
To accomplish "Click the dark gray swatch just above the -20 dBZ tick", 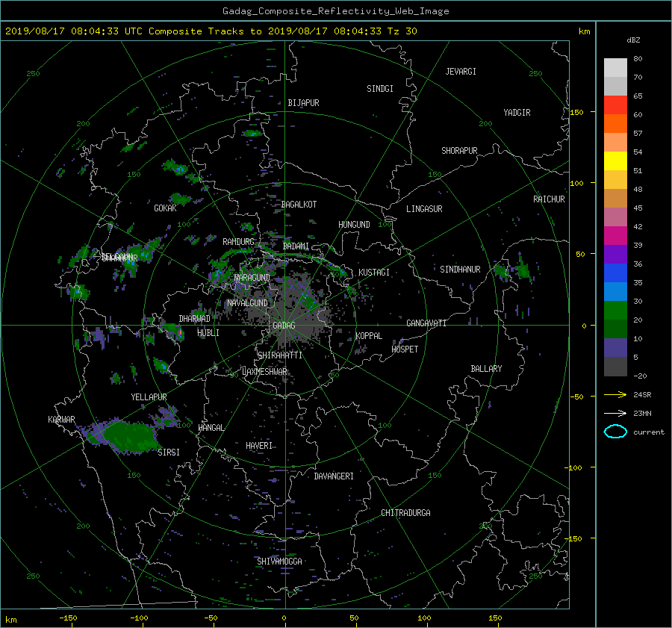I will coord(615,366).
